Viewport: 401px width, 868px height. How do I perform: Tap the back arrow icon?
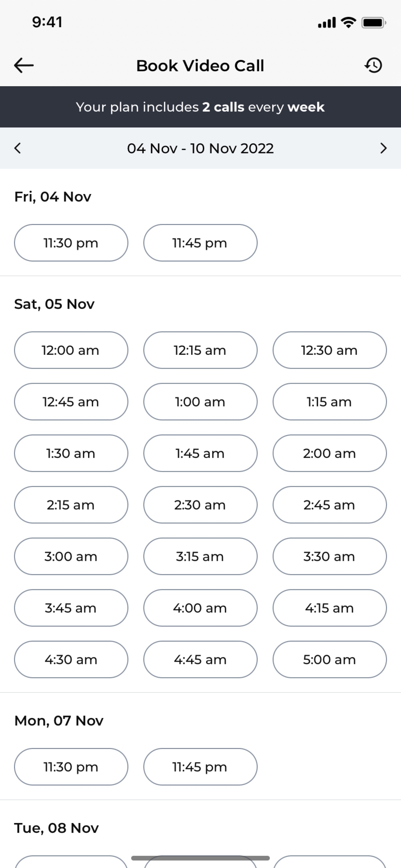point(24,65)
